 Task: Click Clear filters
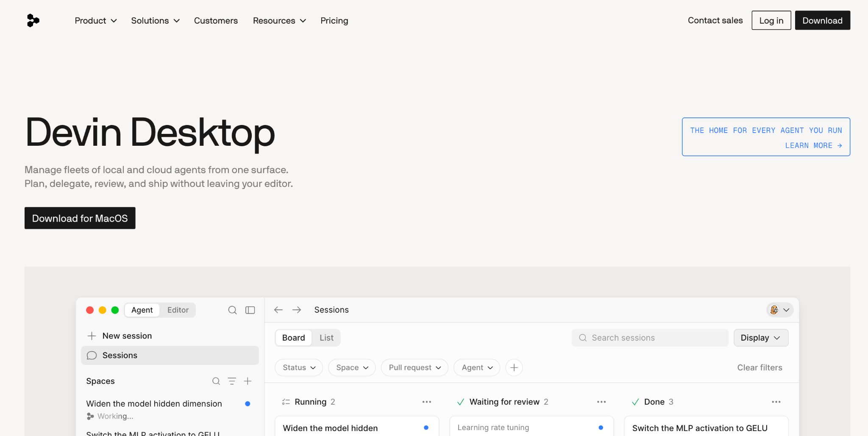click(760, 367)
